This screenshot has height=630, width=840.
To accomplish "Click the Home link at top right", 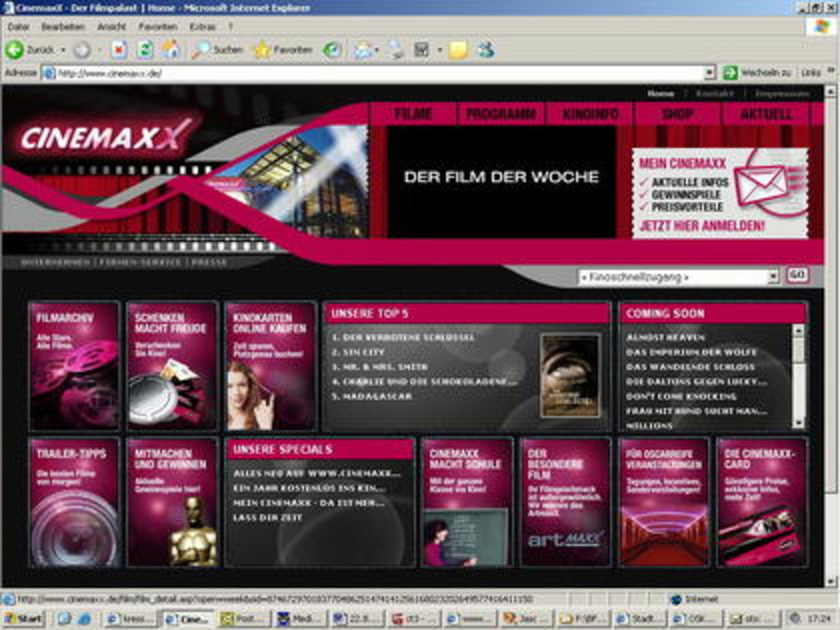I will click(x=661, y=93).
